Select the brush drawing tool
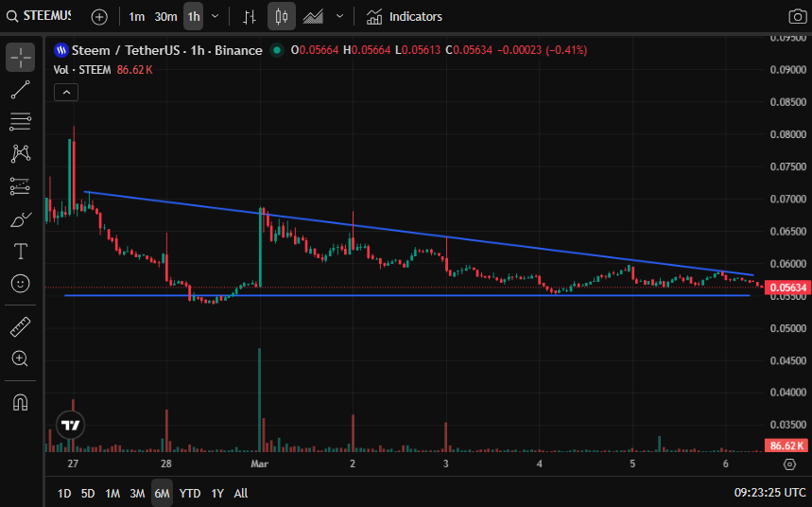This screenshot has height=507, width=812. tap(20, 219)
